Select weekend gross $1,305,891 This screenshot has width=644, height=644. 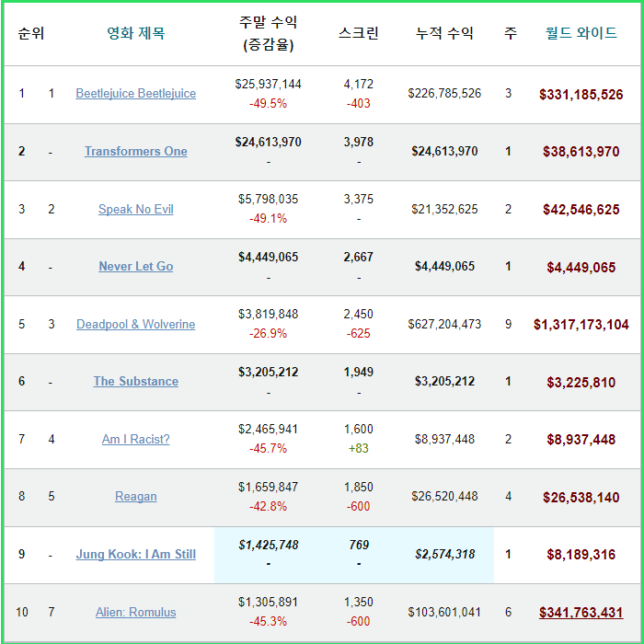click(x=269, y=602)
